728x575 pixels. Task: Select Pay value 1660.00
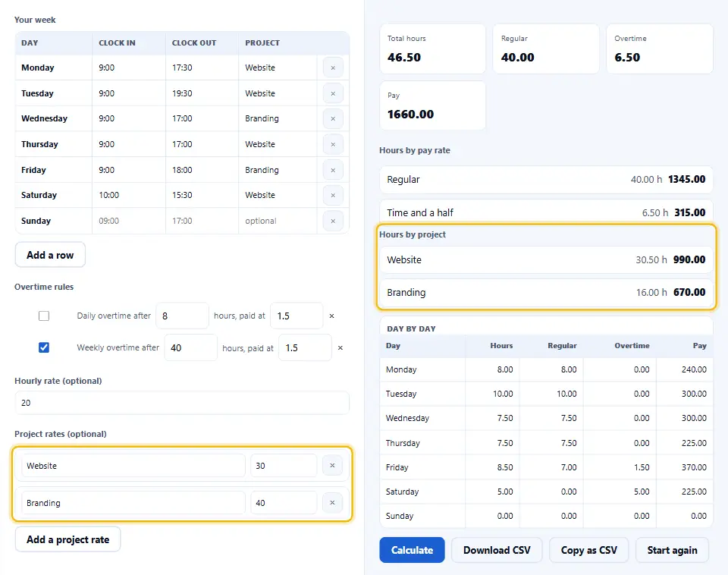(x=410, y=115)
